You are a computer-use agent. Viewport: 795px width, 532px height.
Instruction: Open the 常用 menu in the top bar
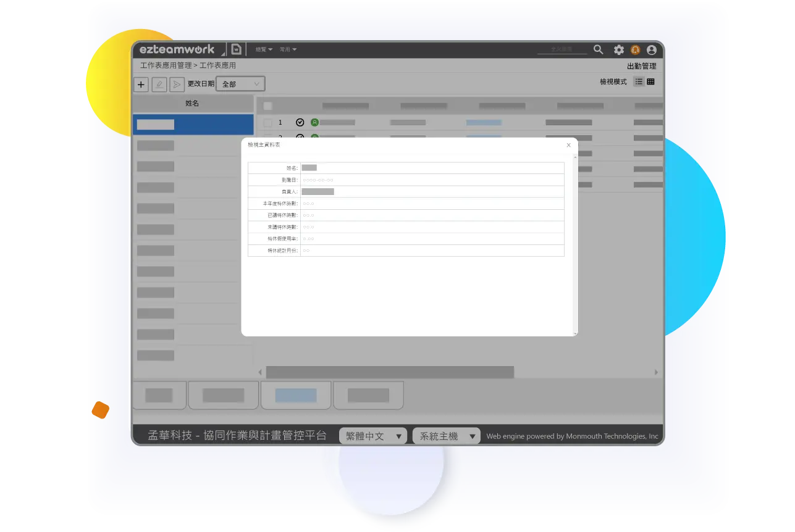[288, 49]
